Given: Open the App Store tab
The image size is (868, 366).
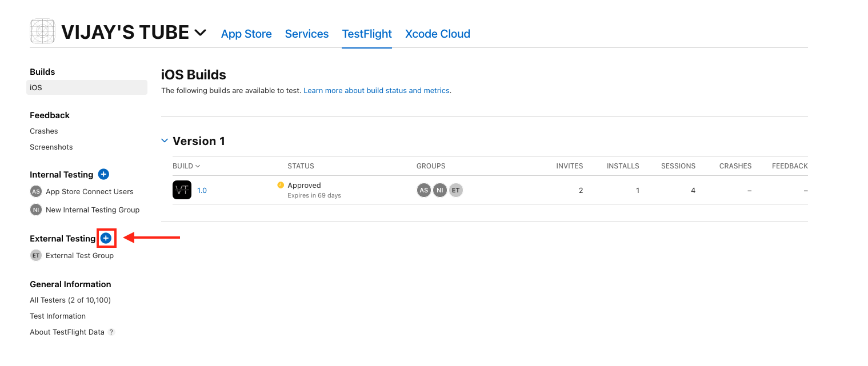Looking at the screenshot, I should 246,34.
